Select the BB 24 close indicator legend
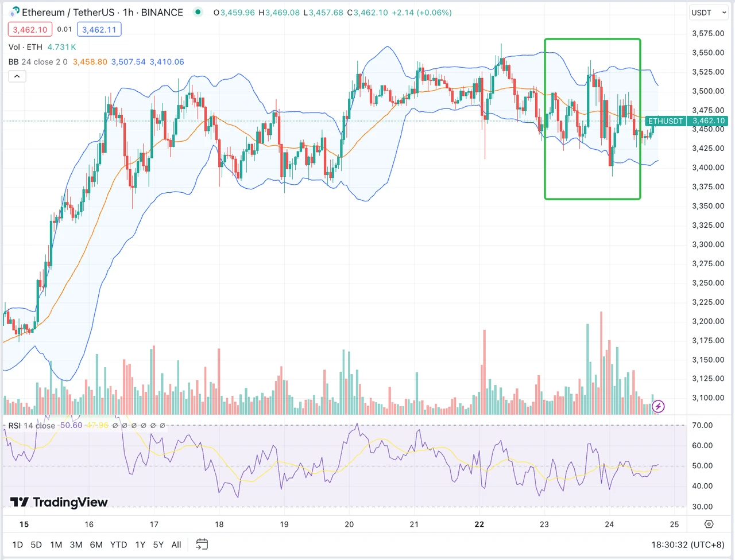This screenshot has width=735, height=560. tap(38, 62)
